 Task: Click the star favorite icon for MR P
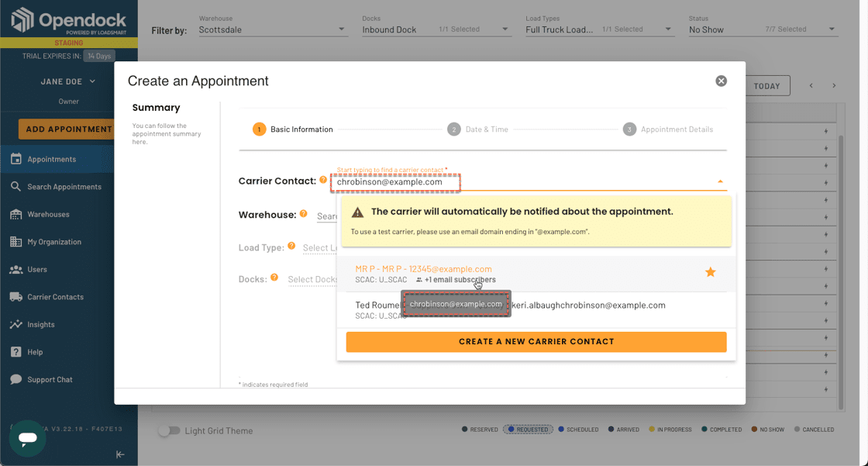pyautogui.click(x=710, y=272)
